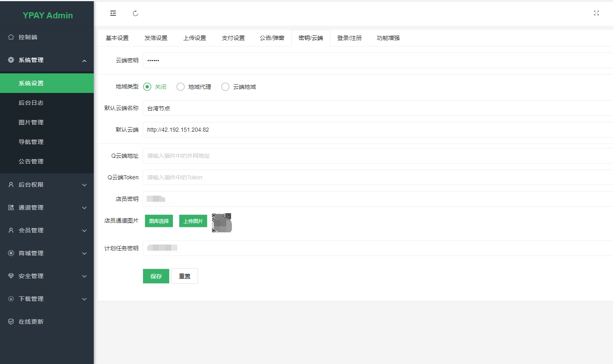Collapse the sidebar using the top toolbar icon

(x=113, y=13)
